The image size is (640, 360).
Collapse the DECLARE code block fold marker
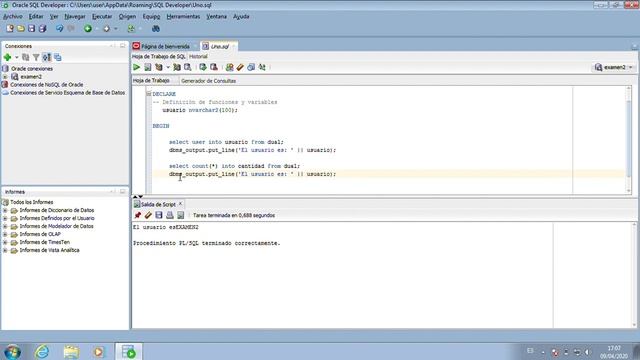149,94
